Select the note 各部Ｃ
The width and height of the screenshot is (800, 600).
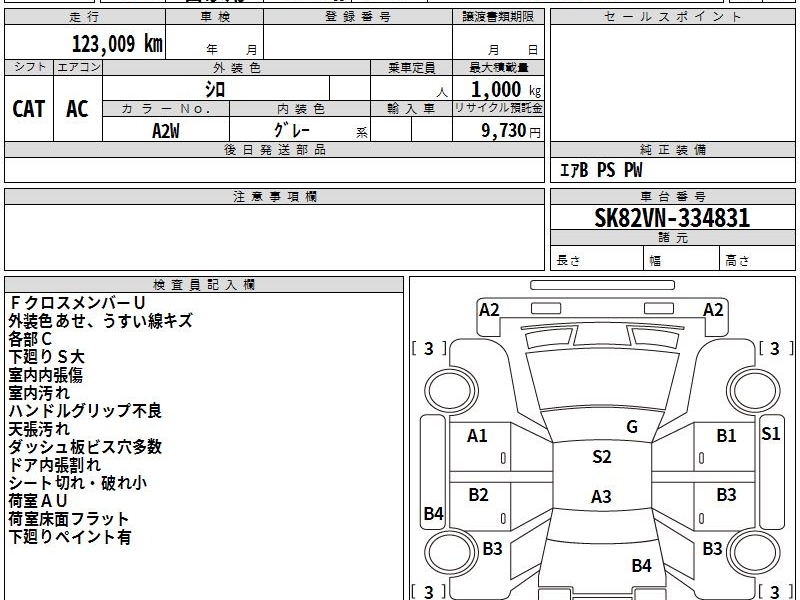(x=30, y=339)
